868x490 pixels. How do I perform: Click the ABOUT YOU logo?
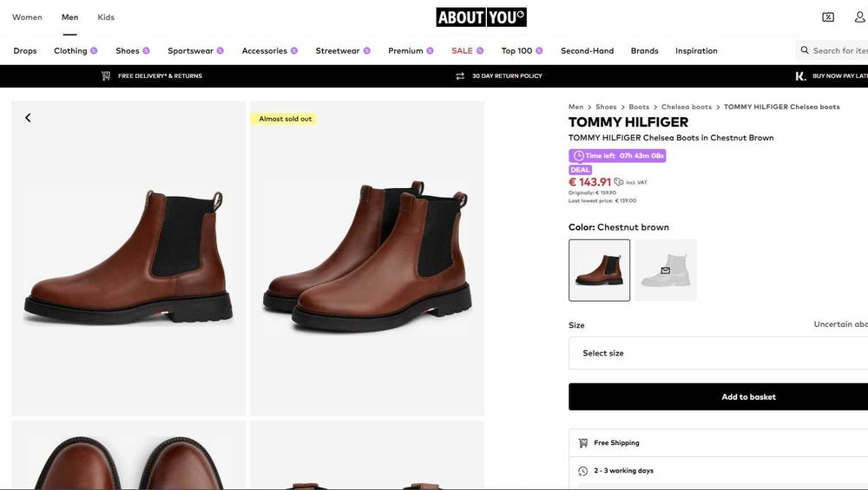coord(481,17)
